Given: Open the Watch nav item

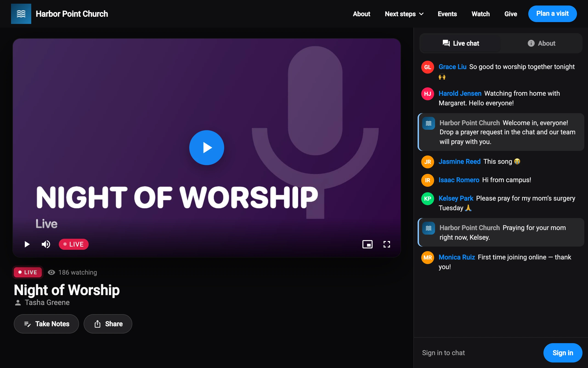Looking at the screenshot, I should [480, 14].
